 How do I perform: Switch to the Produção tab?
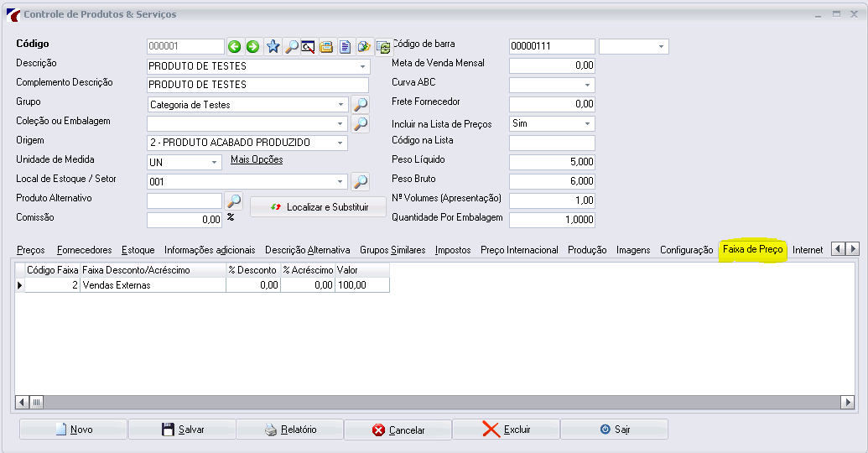[x=587, y=250]
